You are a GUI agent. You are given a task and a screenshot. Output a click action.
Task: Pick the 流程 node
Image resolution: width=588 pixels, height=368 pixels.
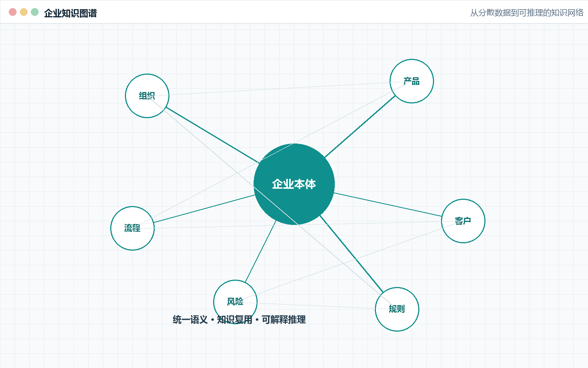click(x=132, y=228)
